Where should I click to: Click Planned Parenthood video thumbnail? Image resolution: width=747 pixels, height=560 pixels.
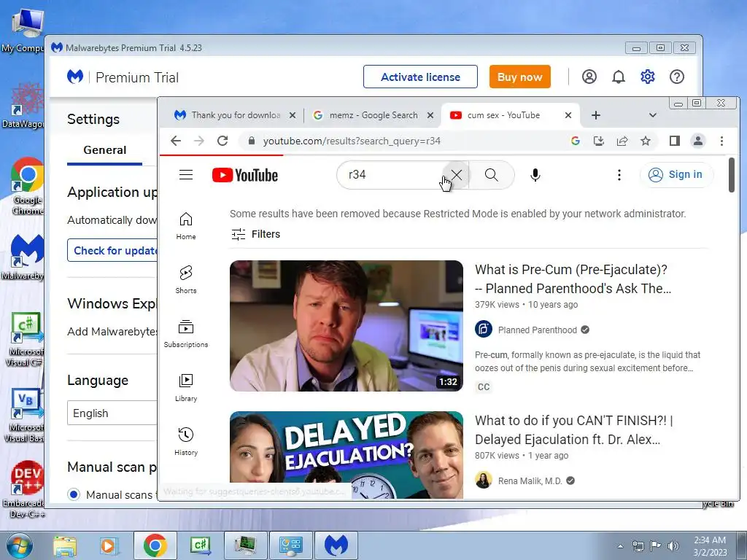[x=347, y=326]
